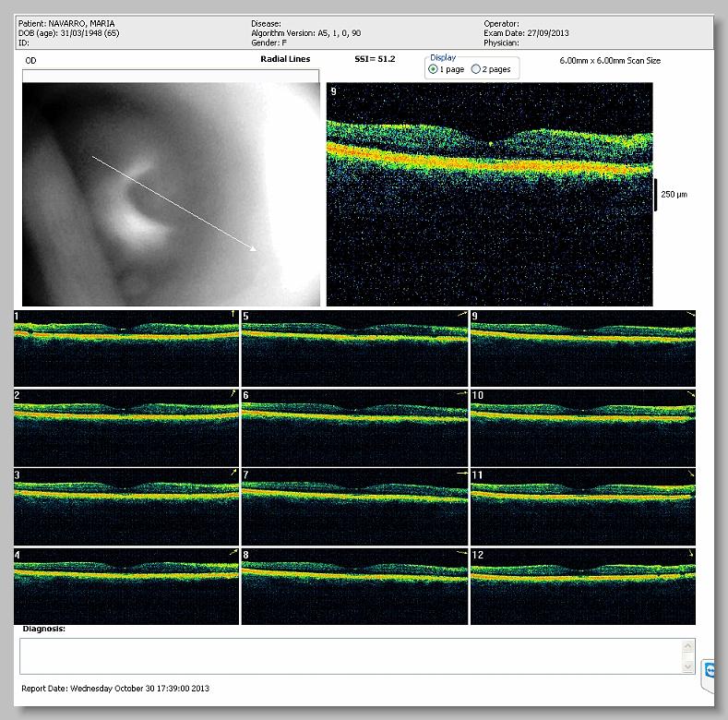Select the "2 pages" display option
The image size is (728, 720).
pyautogui.click(x=476, y=69)
